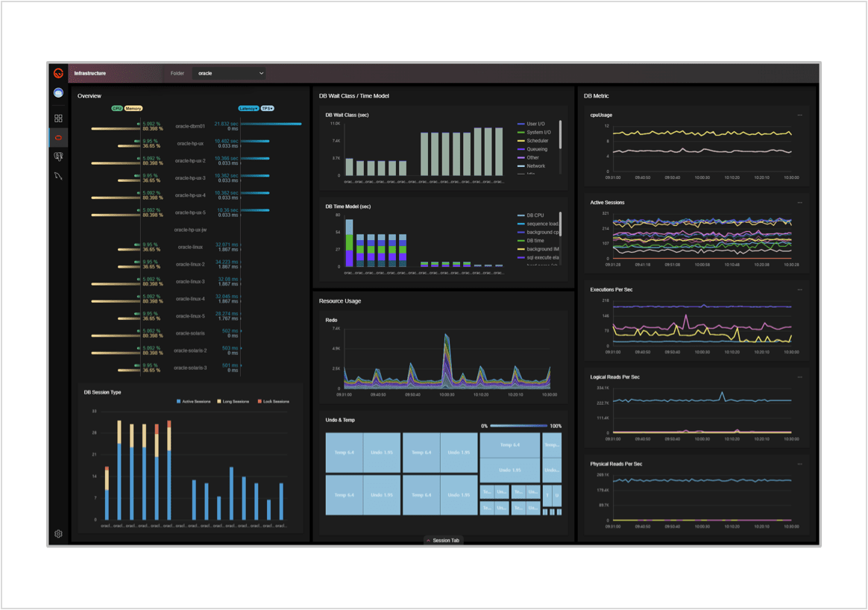Open the Folder dropdown showing oracle
Image resolution: width=868 pixels, height=610 pixels.
click(230, 74)
